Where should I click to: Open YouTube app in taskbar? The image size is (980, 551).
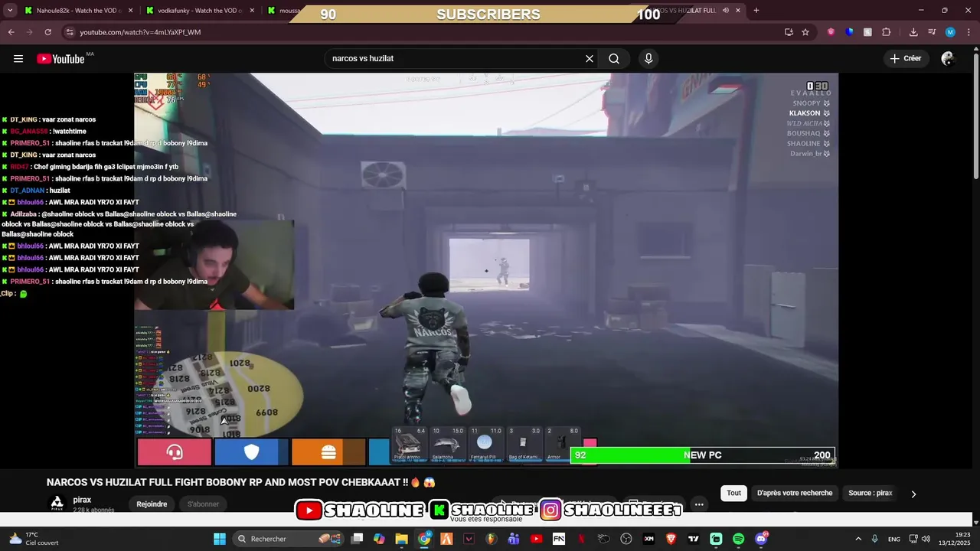point(536,539)
